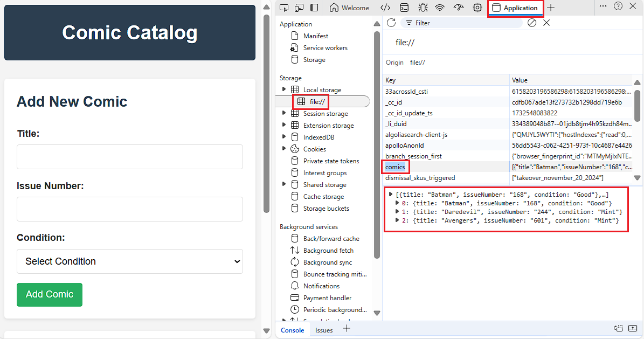Click the delete selected X icon beside Filter
The height and width of the screenshot is (339, 644).
pyautogui.click(x=546, y=23)
